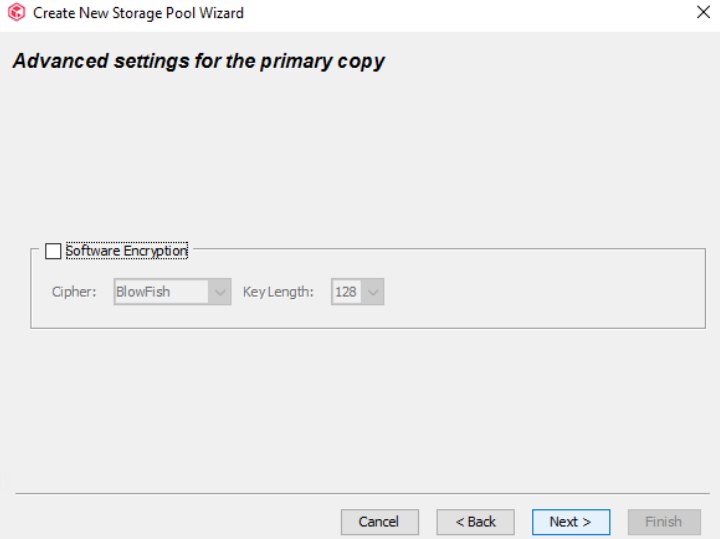Click the window title 'Create New Storage Pool Wizard'
Viewport: 720px width, 539px height.
point(138,13)
